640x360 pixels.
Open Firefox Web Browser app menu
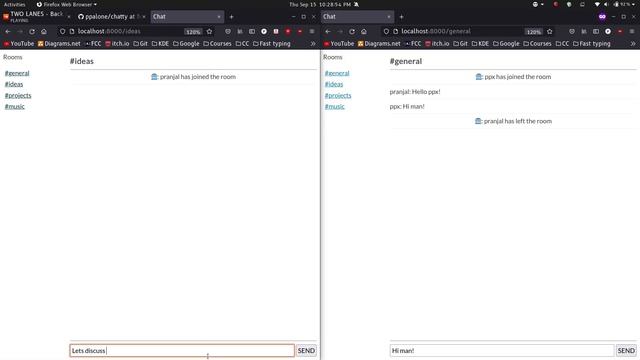[67, 4]
